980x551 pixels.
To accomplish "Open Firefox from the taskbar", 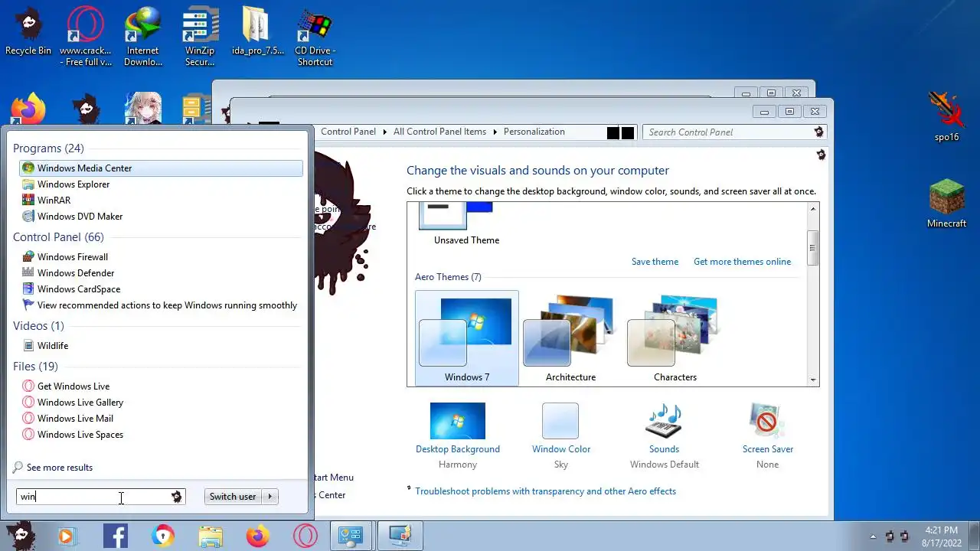I will click(x=258, y=536).
